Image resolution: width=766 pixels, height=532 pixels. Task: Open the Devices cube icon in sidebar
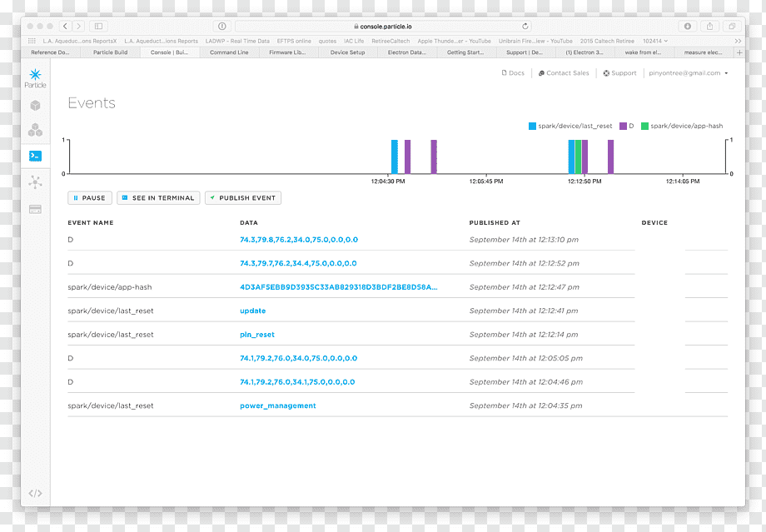pyautogui.click(x=35, y=105)
